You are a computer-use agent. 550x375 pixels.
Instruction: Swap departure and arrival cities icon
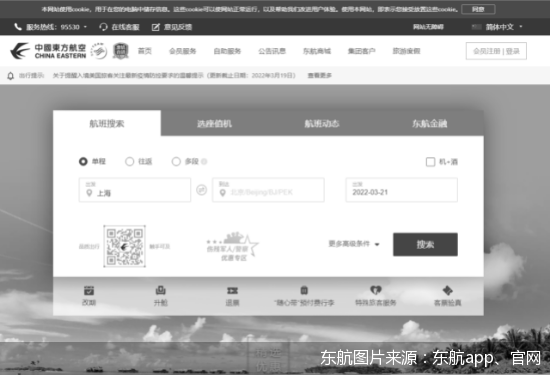coord(201,190)
